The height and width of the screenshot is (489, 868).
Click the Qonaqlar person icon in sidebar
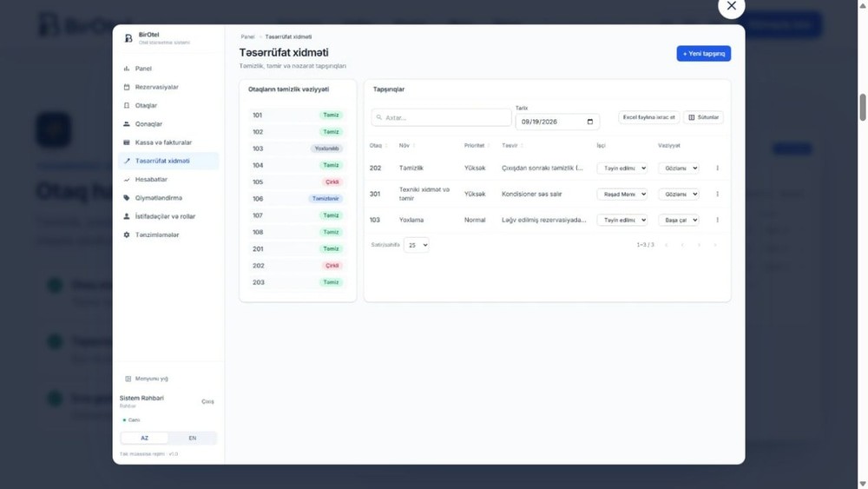coord(126,124)
